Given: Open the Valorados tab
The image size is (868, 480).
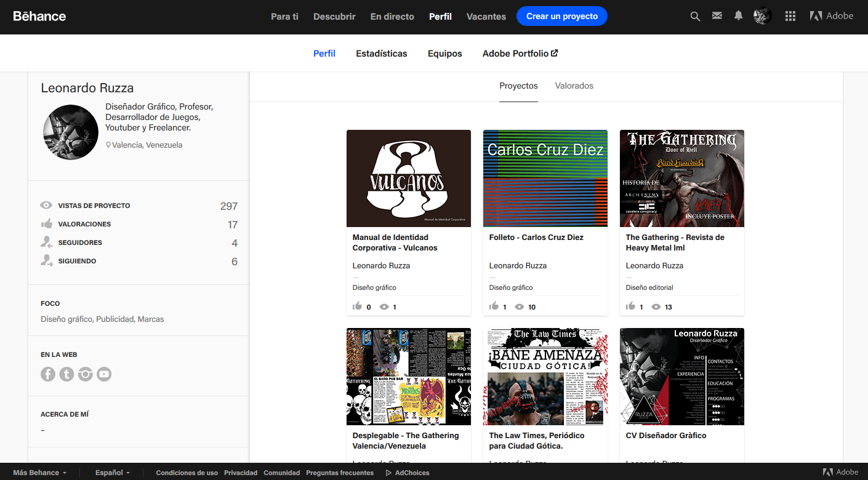Looking at the screenshot, I should pos(574,86).
